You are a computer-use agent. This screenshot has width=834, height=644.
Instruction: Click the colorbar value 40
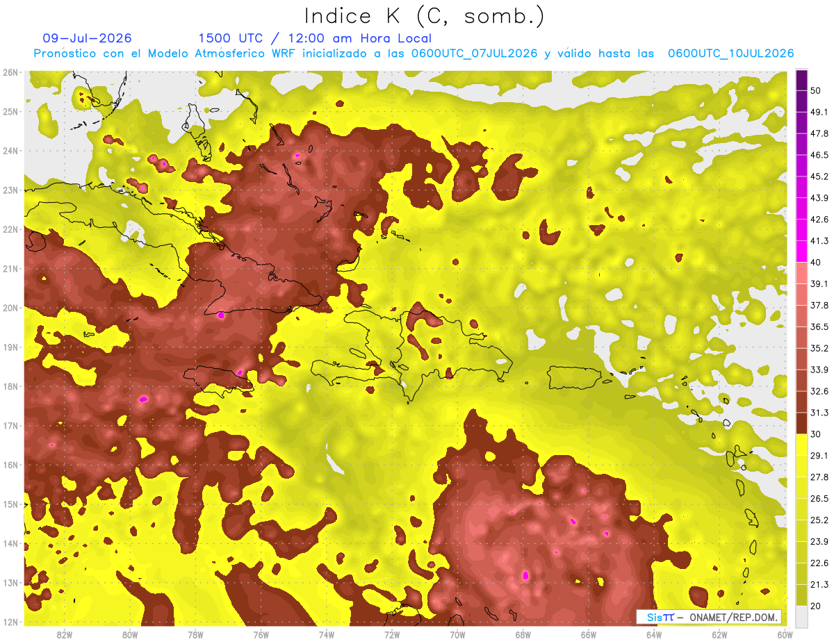click(816, 262)
